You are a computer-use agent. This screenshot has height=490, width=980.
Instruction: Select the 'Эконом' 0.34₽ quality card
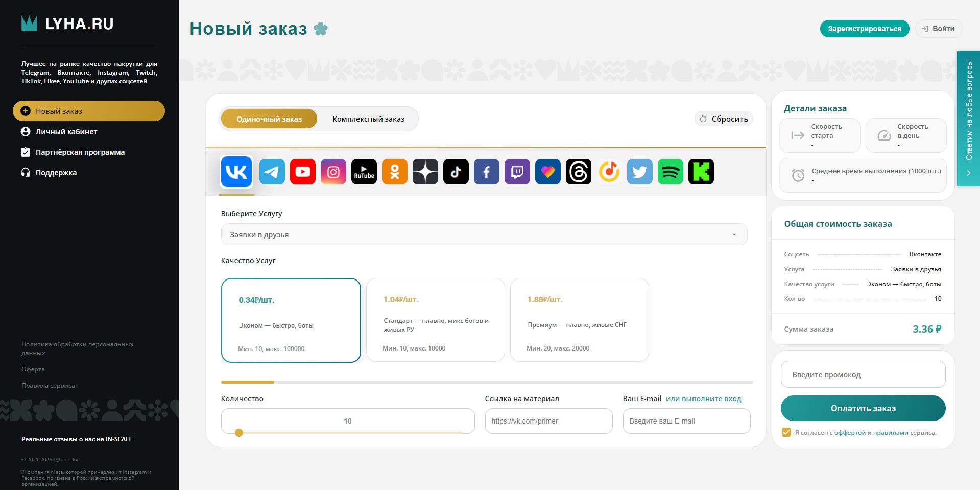(291, 320)
